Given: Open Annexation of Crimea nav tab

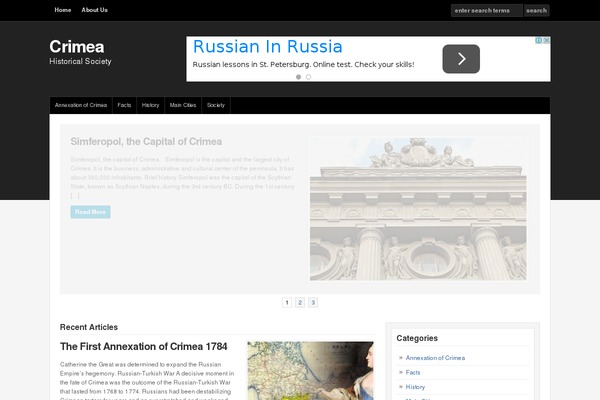Looking at the screenshot, I should [x=81, y=105].
